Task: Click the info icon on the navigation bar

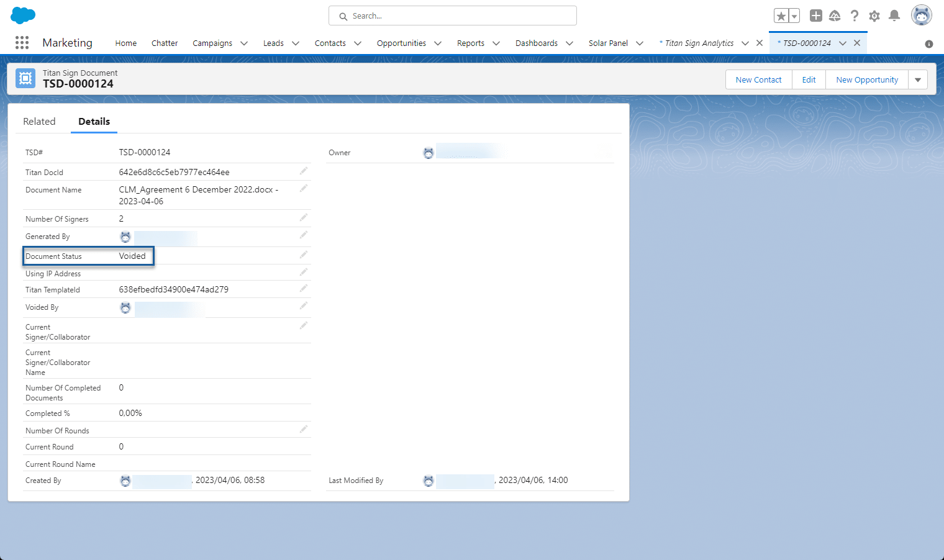Action: [x=928, y=43]
